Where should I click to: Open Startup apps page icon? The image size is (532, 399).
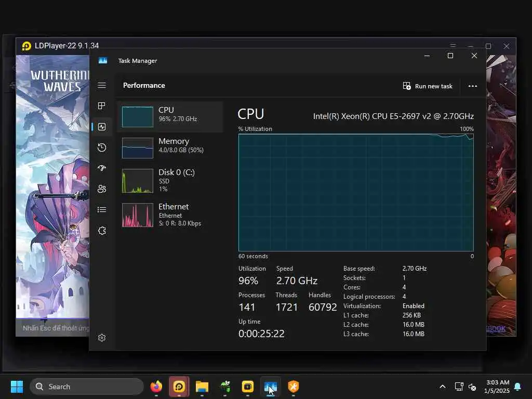click(102, 168)
